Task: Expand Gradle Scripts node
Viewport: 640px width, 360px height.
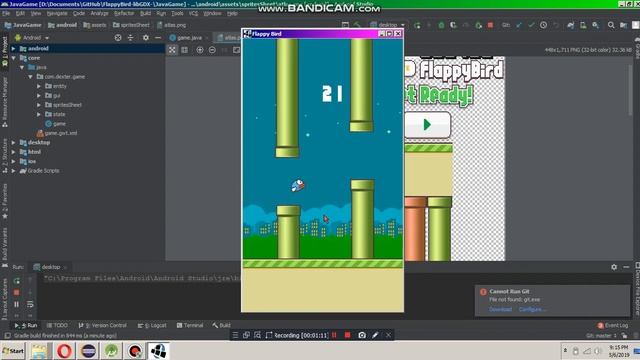Action: (13, 171)
